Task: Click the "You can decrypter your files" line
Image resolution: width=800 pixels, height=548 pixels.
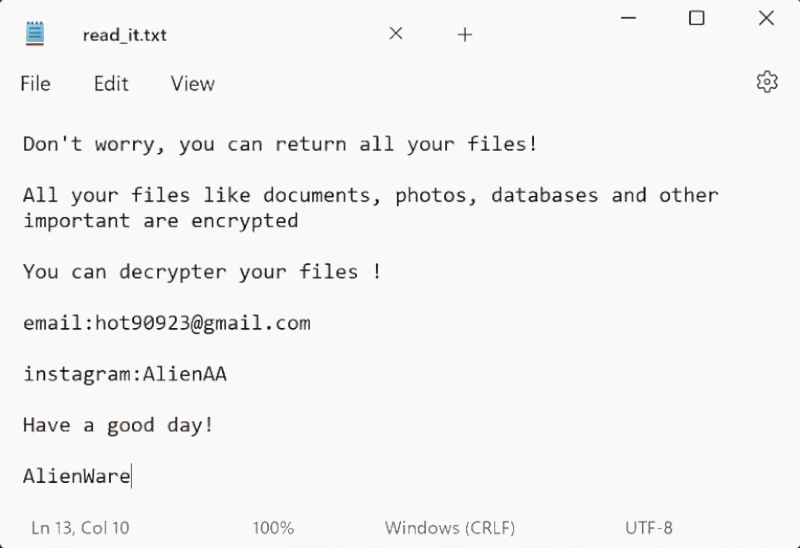Action: [201, 271]
